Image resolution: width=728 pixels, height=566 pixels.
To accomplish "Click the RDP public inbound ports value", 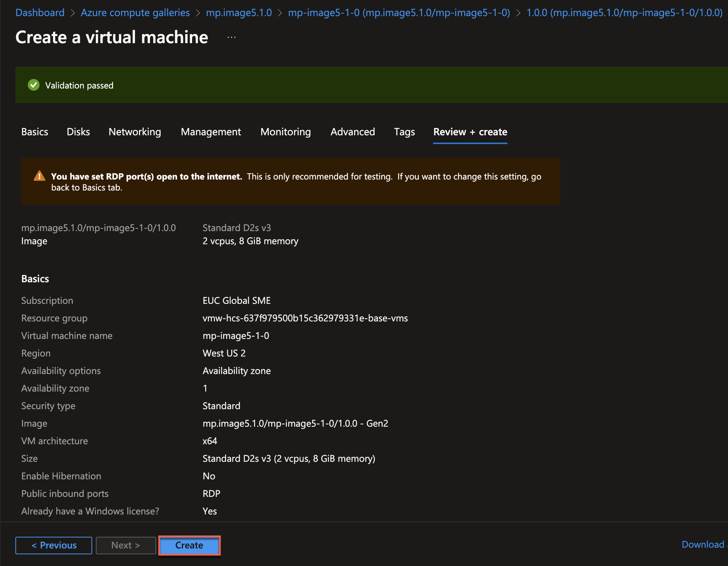I will click(211, 494).
